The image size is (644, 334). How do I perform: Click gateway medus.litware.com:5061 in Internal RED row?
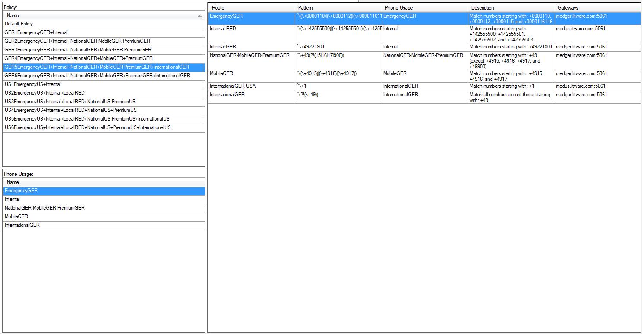coord(598,34)
